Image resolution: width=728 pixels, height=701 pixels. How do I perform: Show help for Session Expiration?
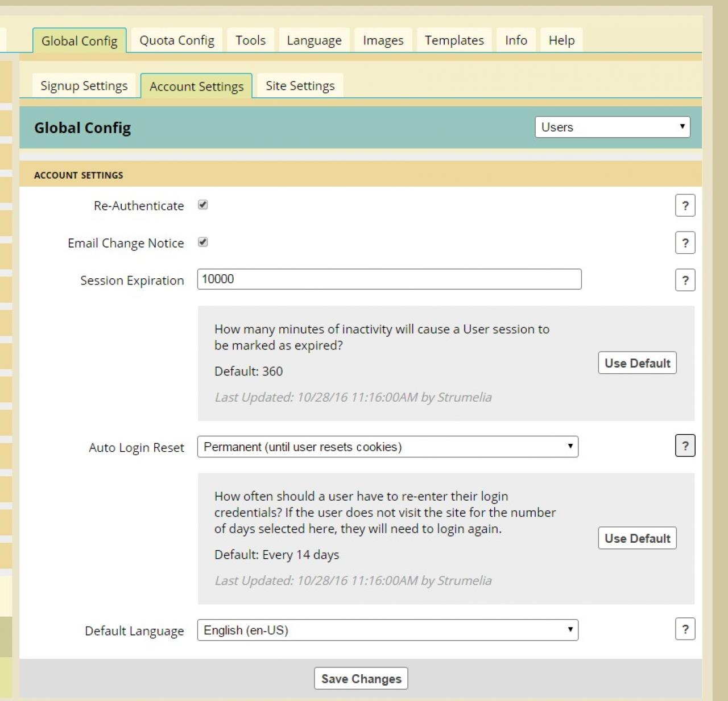coord(685,280)
